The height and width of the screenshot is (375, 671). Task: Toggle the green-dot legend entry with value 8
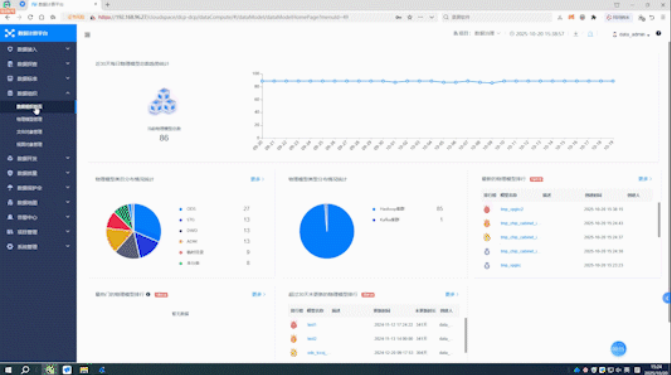tap(189, 263)
